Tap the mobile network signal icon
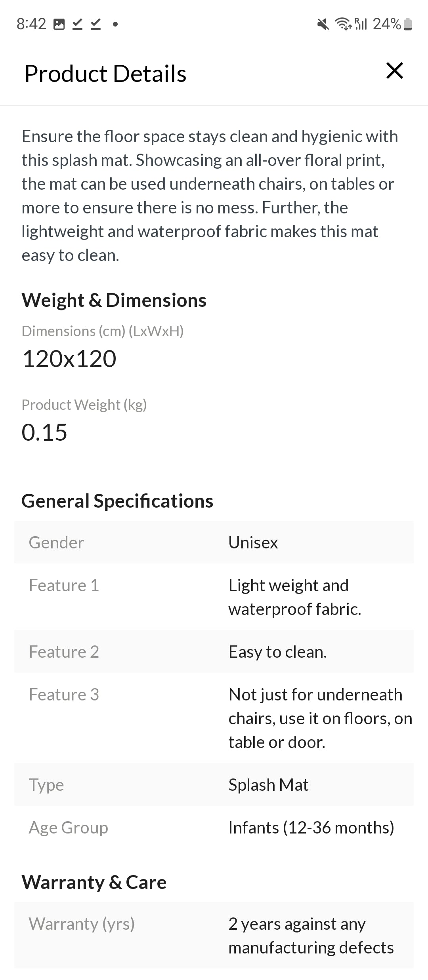 361,24
